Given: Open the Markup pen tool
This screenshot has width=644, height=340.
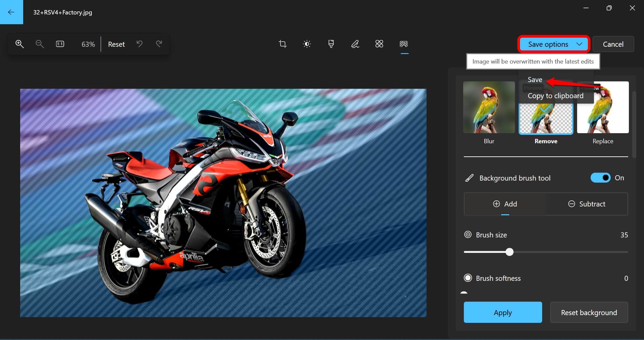Looking at the screenshot, I should (355, 44).
